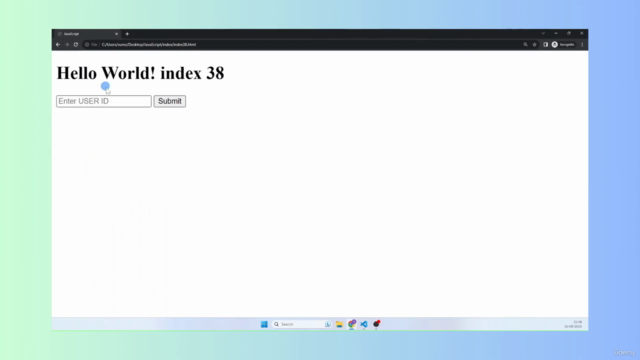The width and height of the screenshot is (640, 360).
Task: Toggle the browser side panel icon
Action: point(545,44)
